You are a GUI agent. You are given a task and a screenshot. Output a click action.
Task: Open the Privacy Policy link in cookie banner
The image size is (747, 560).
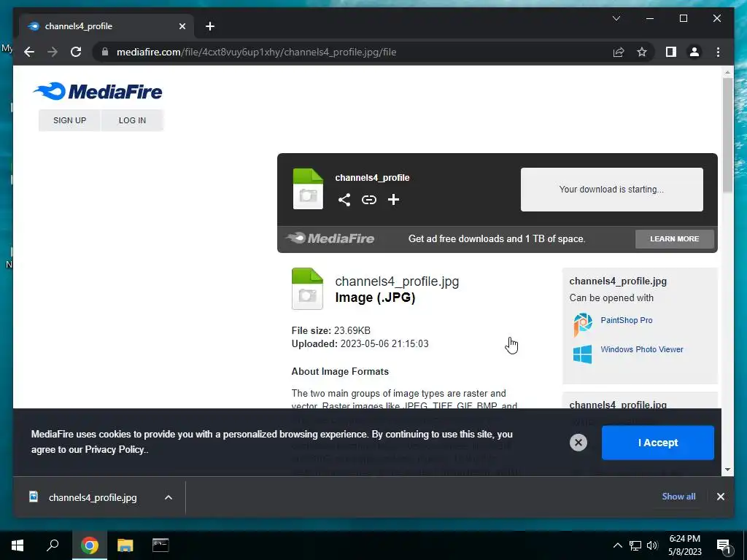point(115,449)
